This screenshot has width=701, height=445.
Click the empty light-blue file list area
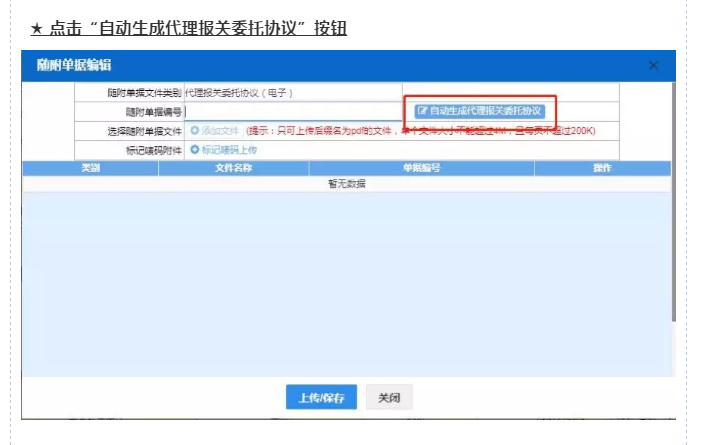pyautogui.click(x=346, y=280)
